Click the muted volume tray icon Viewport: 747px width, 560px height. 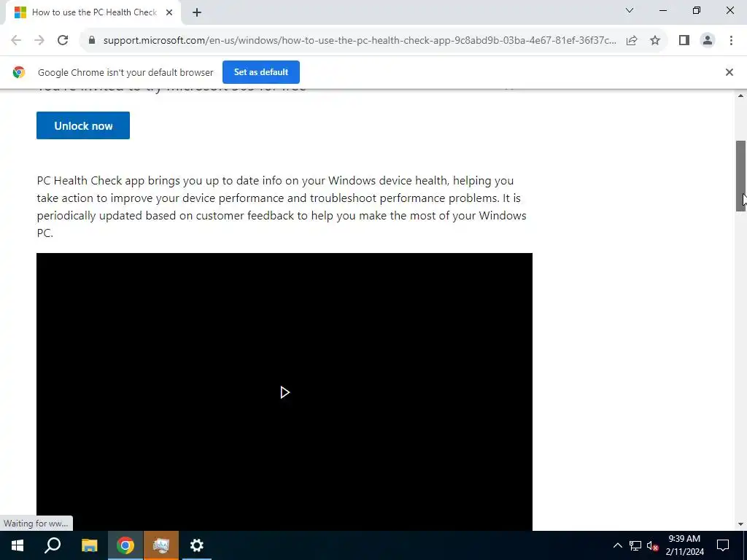point(653,545)
